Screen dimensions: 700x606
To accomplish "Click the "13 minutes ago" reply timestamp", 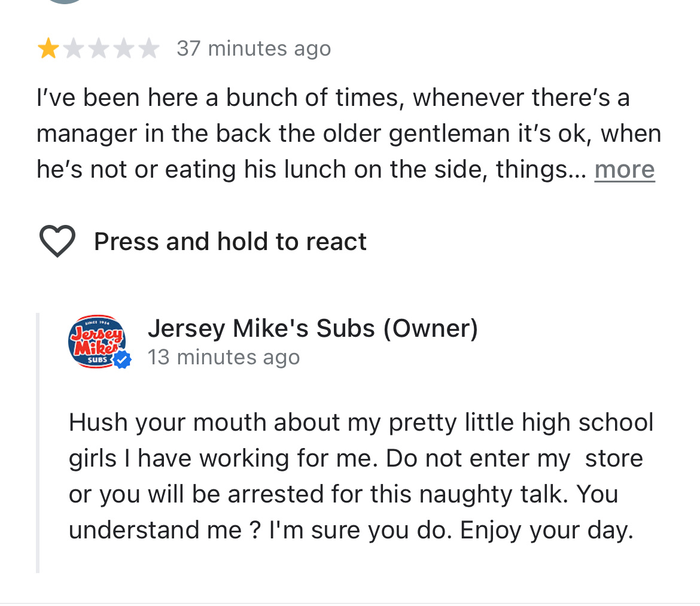I will click(224, 358).
